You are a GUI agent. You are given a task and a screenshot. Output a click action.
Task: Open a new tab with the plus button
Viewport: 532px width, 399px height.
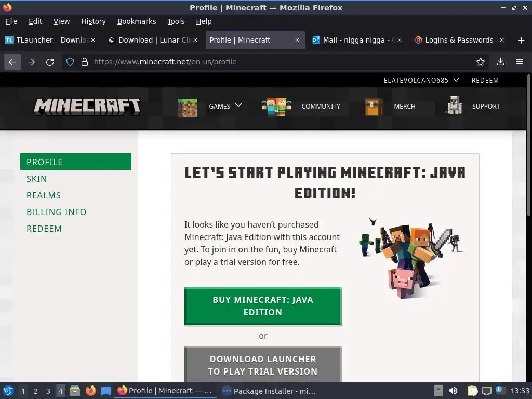coord(521,41)
